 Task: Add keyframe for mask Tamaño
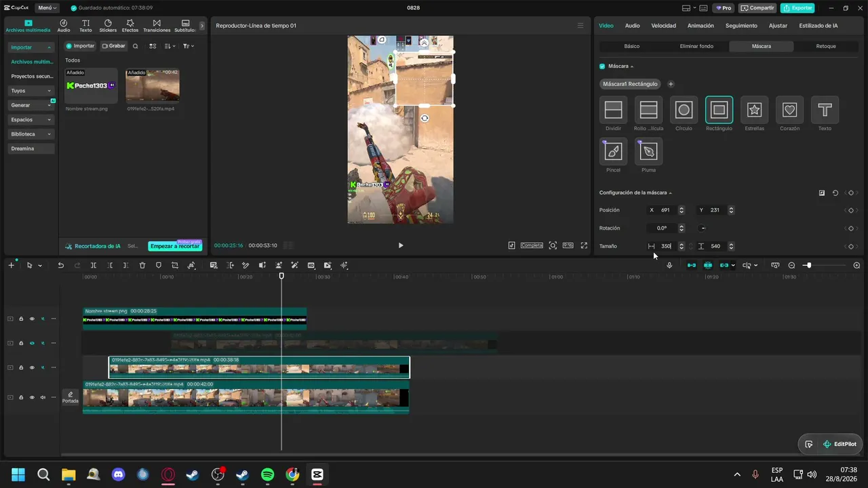(x=851, y=246)
